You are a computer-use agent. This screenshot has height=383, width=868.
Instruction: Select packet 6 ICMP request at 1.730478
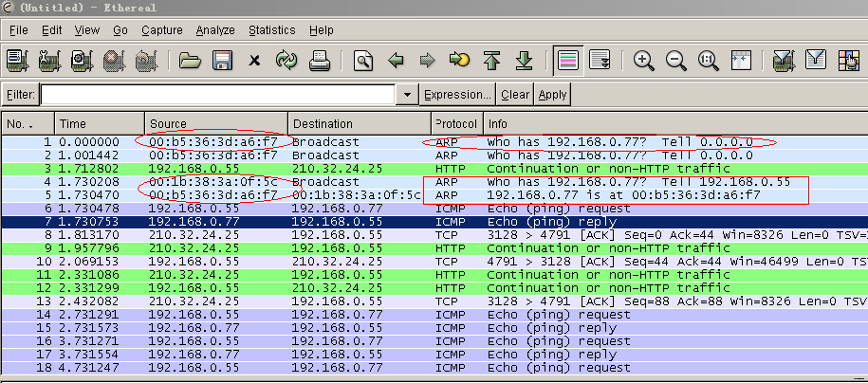coord(434,209)
